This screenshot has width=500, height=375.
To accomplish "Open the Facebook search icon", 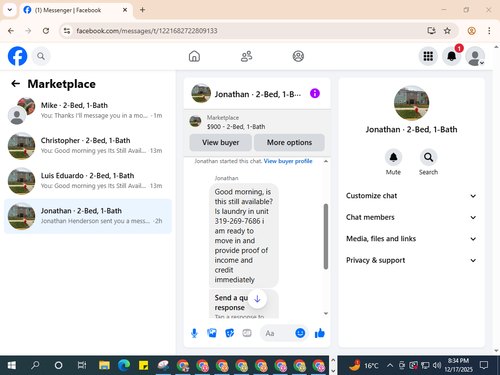I will click(x=41, y=56).
